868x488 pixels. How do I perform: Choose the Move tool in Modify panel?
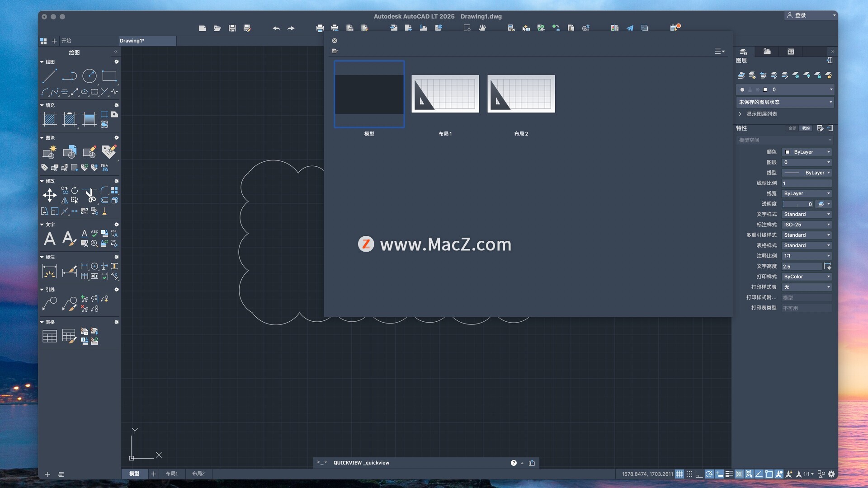49,196
